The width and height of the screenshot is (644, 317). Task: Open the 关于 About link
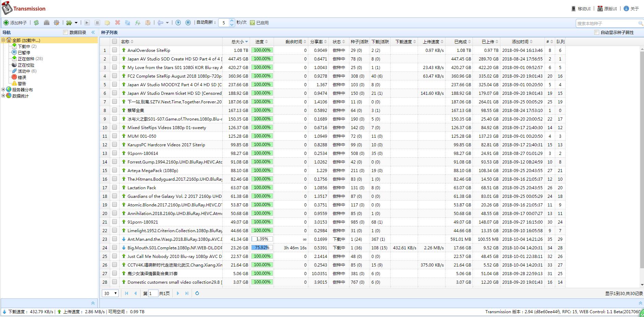(x=631, y=9)
